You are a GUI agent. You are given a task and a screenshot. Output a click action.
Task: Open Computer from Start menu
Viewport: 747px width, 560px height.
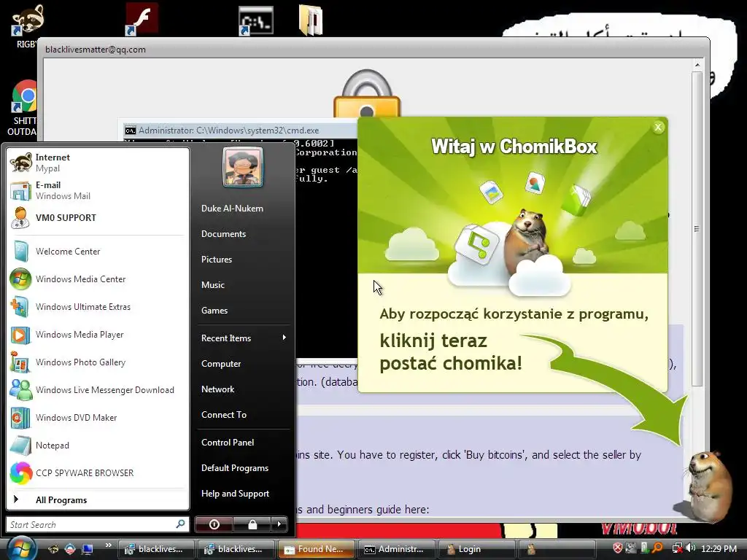pos(220,364)
